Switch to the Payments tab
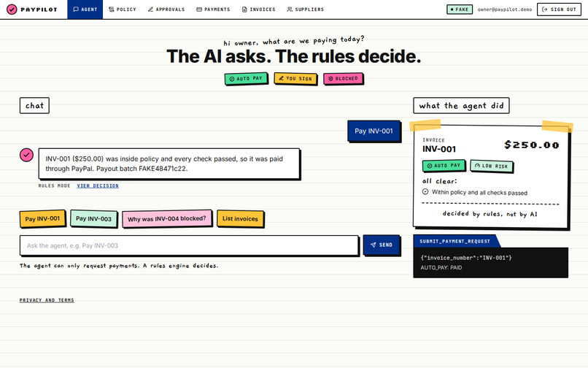Screen dimensions: 588x368 point(213,9)
